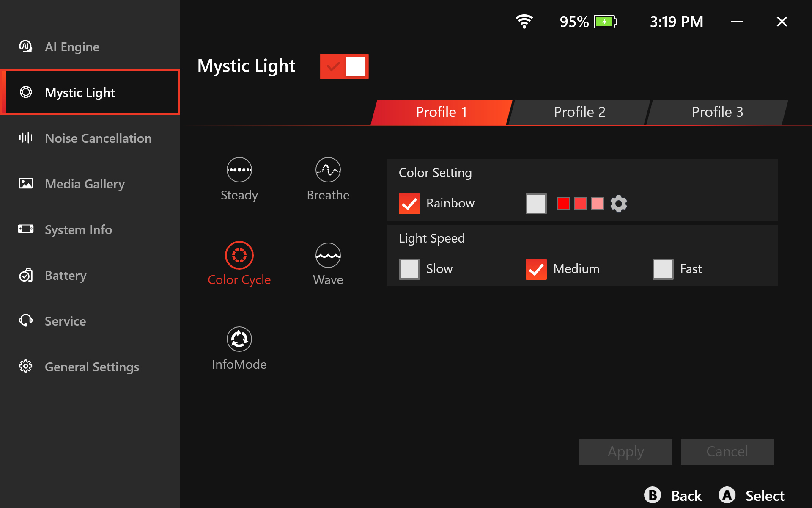Click the Cancel button
812x508 pixels.
(727, 452)
